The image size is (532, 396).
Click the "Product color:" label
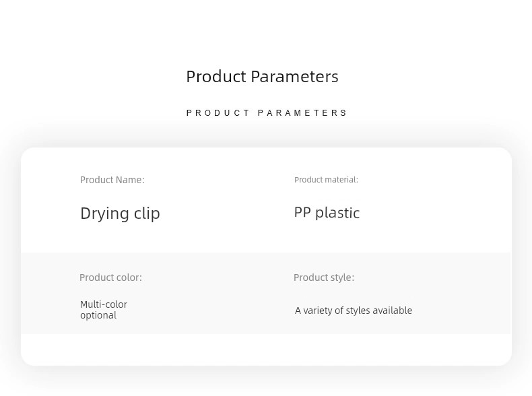pos(110,277)
